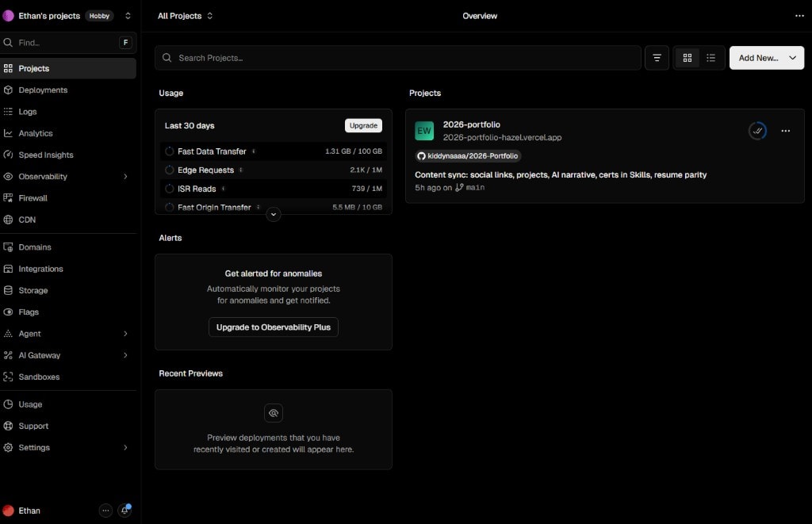The image size is (812, 524).
Task: Open the Content sync commit message
Action: pyautogui.click(x=561, y=175)
